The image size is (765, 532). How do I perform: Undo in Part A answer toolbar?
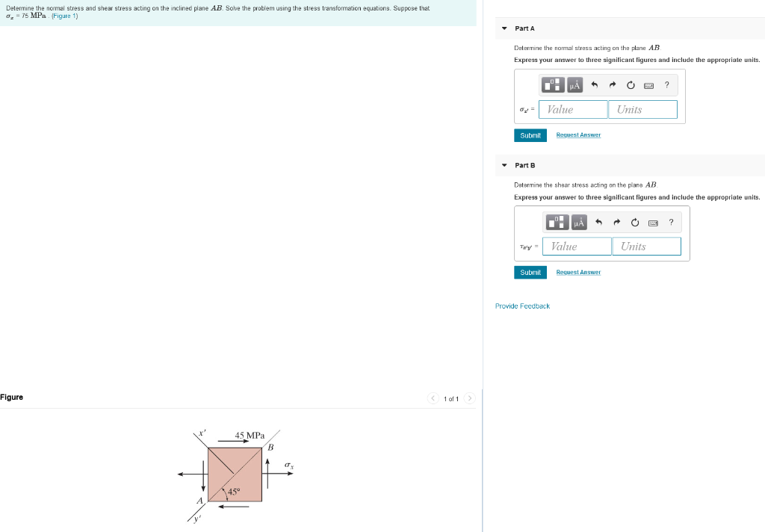[x=594, y=85]
